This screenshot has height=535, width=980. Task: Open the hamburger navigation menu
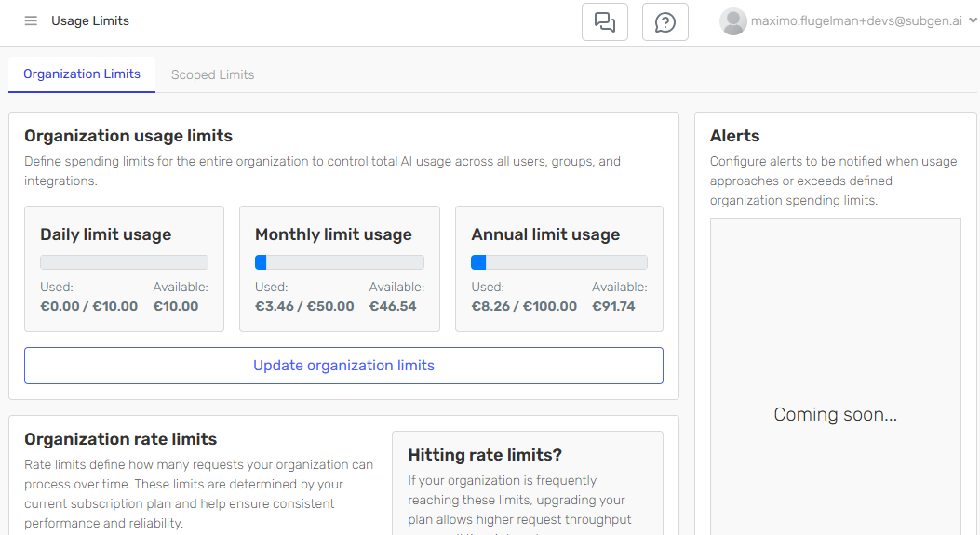31,21
